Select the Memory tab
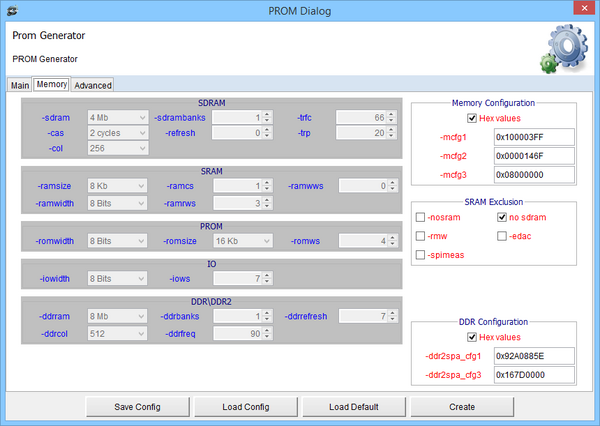The image size is (600, 426). (52, 84)
